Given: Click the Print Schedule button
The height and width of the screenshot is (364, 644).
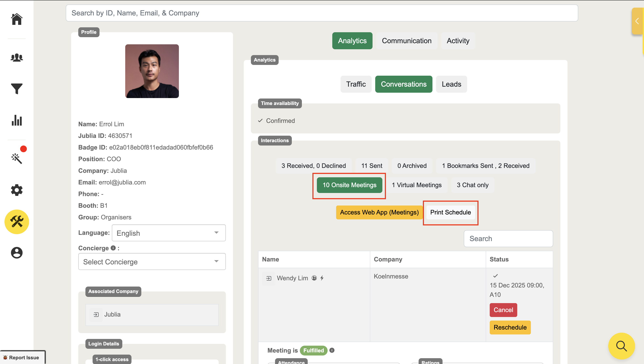Looking at the screenshot, I should (x=450, y=212).
